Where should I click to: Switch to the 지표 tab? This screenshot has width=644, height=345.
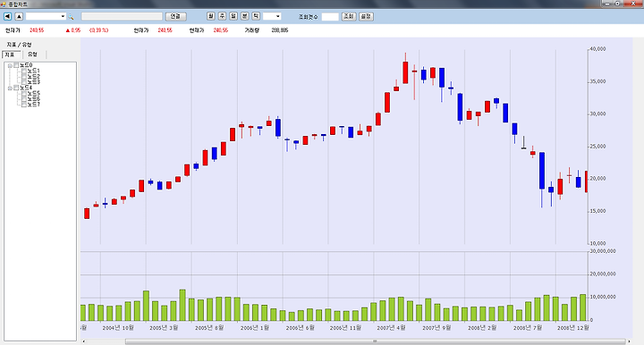11,55
